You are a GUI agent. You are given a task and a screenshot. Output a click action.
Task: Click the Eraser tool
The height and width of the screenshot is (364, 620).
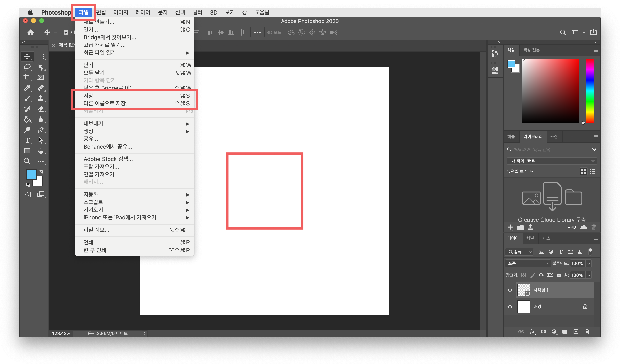point(41,109)
